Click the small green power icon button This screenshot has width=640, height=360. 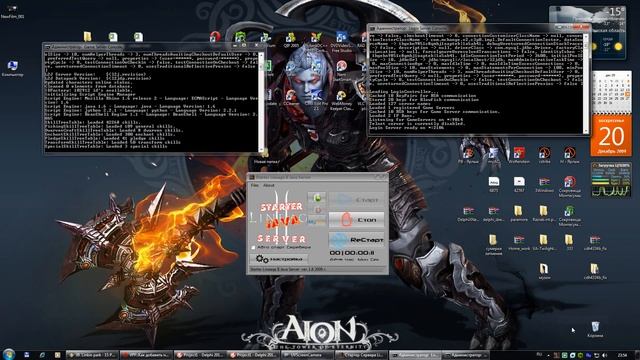pos(317,198)
